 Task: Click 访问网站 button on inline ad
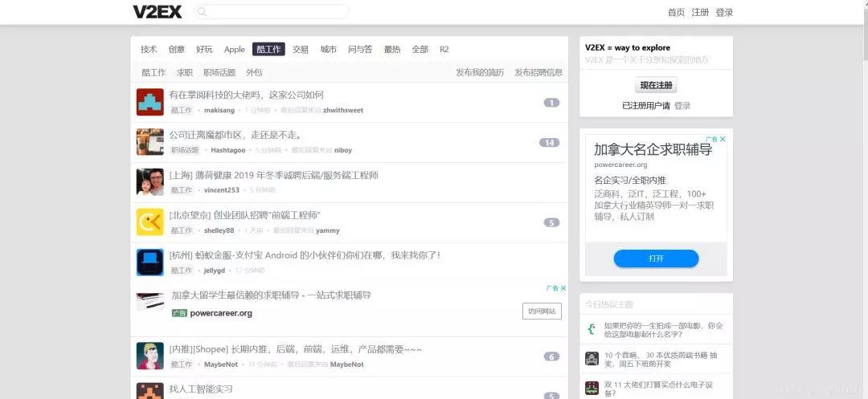[x=542, y=311]
